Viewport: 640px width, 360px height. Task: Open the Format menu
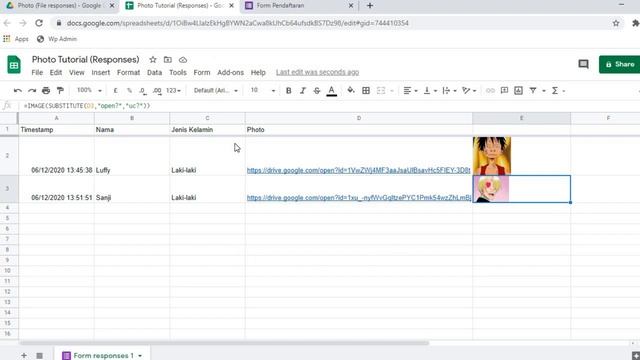tap(128, 73)
